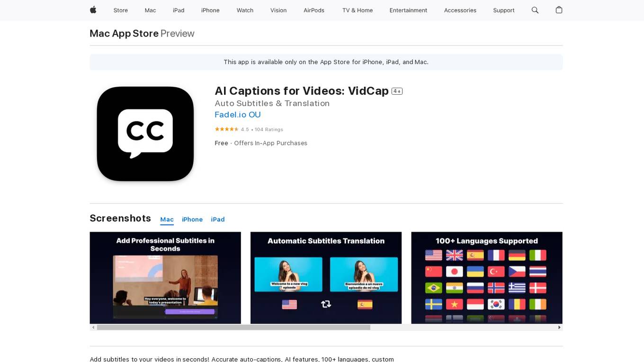The width and height of the screenshot is (644, 362).
Task: Open the TV & Home menu
Action: 358,10
